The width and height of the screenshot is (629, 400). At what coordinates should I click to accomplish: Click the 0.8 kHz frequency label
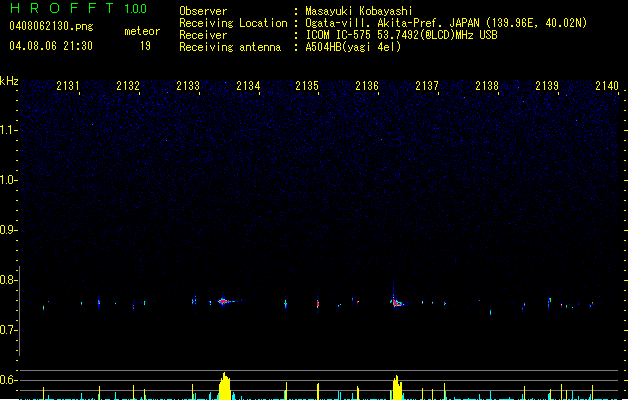pos(9,280)
